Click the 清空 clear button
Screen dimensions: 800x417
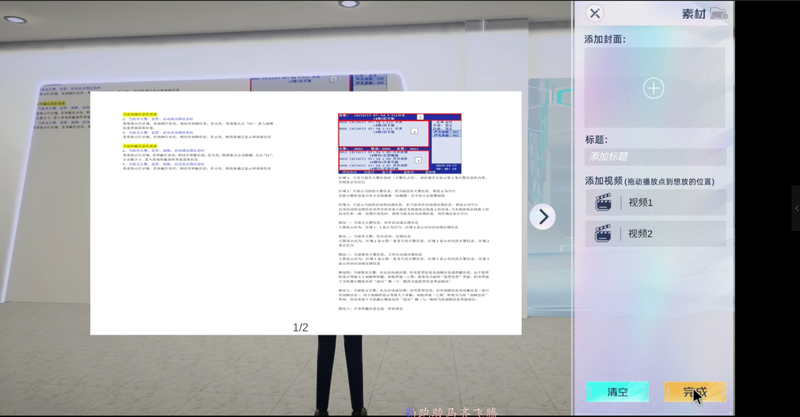coord(618,392)
